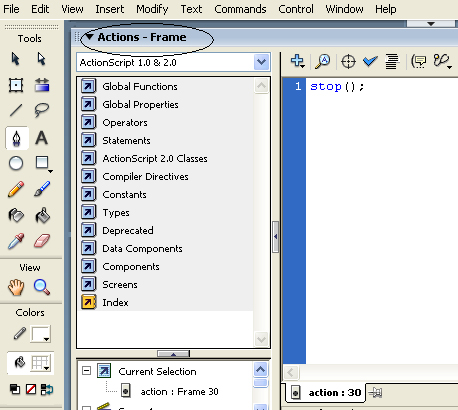Click the Global Functions book icon
This screenshot has height=410, width=458.
88,86
